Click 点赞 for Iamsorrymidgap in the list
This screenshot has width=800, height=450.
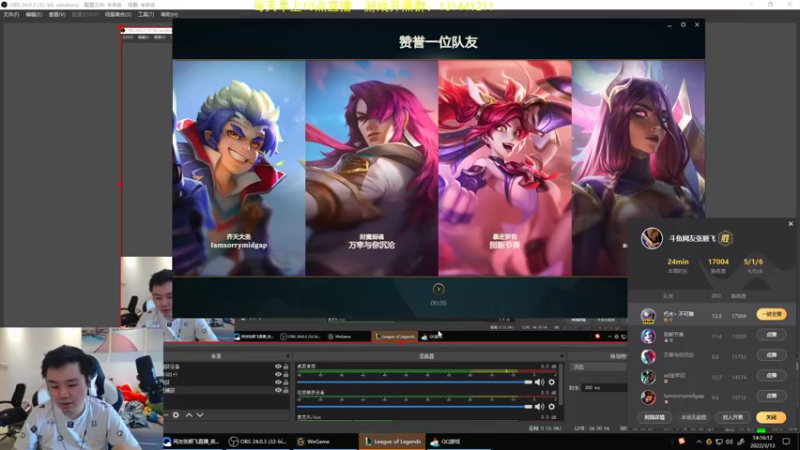point(771,396)
